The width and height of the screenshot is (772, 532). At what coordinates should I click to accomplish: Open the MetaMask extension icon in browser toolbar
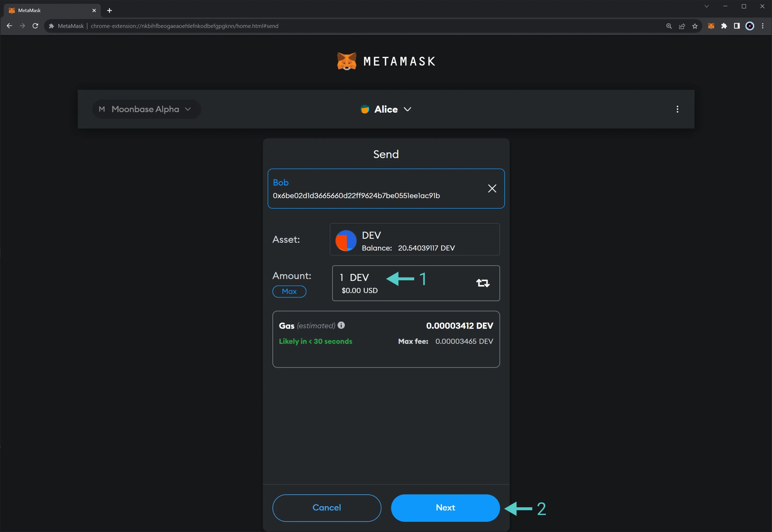tap(711, 26)
